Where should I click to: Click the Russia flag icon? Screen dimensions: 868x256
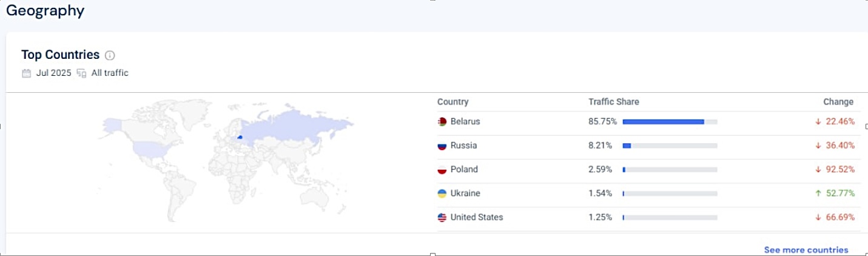[x=442, y=146]
